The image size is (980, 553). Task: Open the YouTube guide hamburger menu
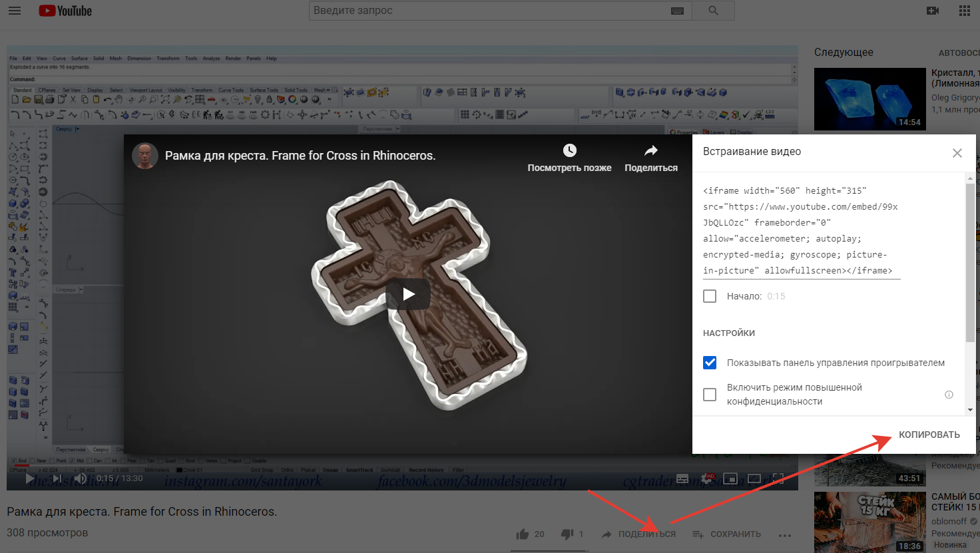pyautogui.click(x=15, y=11)
